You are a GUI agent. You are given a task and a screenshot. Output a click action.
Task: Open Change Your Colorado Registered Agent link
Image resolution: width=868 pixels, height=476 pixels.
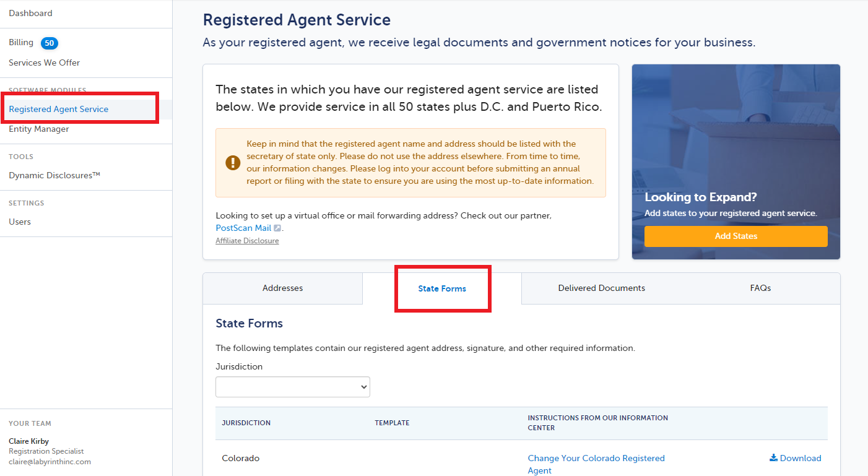point(596,464)
